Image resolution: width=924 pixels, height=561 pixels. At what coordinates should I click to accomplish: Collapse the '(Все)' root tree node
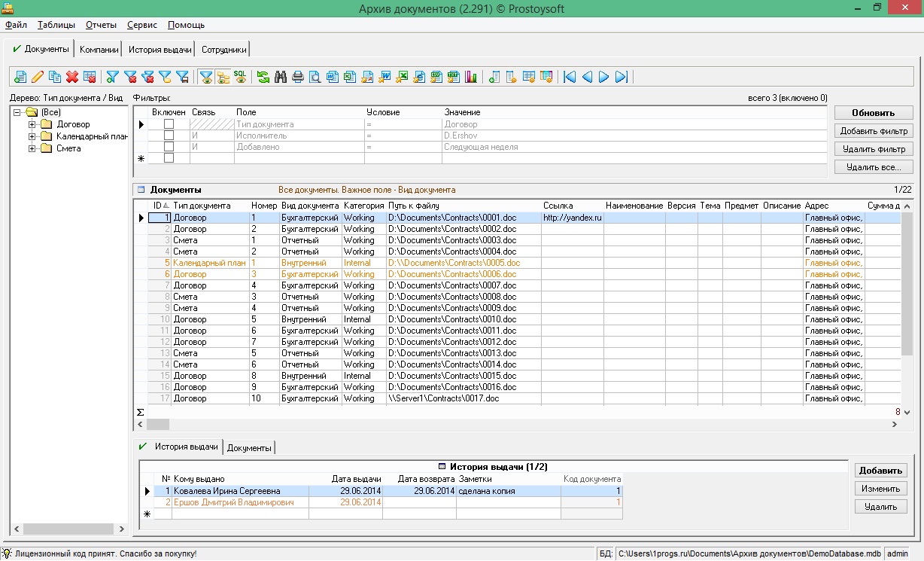point(17,112)
